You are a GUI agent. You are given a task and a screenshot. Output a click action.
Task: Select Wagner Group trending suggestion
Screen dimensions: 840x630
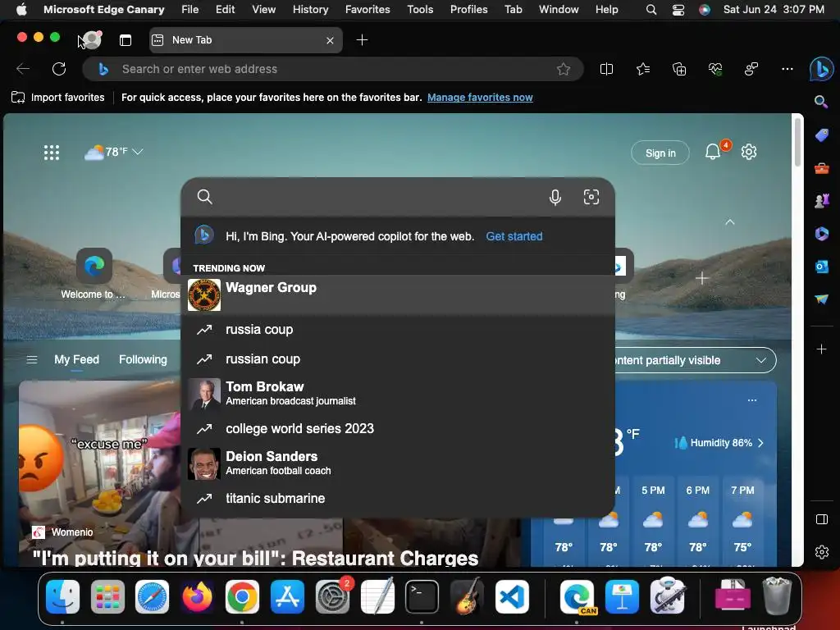click(398, 294)
